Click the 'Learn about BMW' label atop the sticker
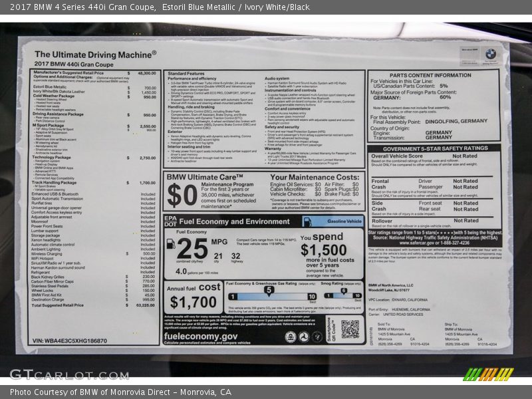 point(469,49)
